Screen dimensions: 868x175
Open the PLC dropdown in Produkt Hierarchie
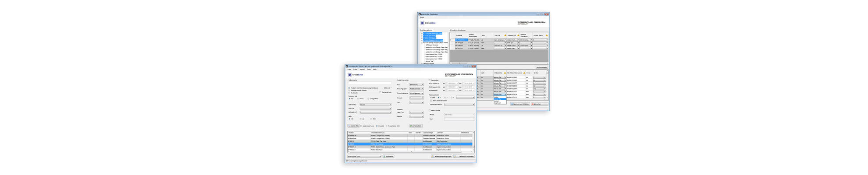point(416,85)
